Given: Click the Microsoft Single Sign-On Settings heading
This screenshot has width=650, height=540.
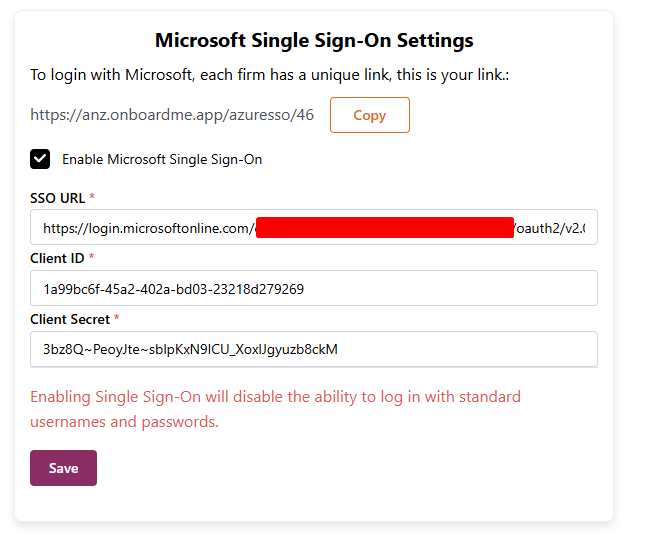Looking at the screenshot, I should coord(314,41).
